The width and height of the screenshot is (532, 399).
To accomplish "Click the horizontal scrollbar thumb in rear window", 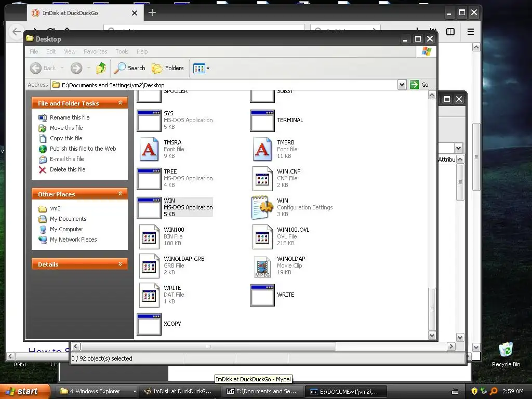I will 208,347.
